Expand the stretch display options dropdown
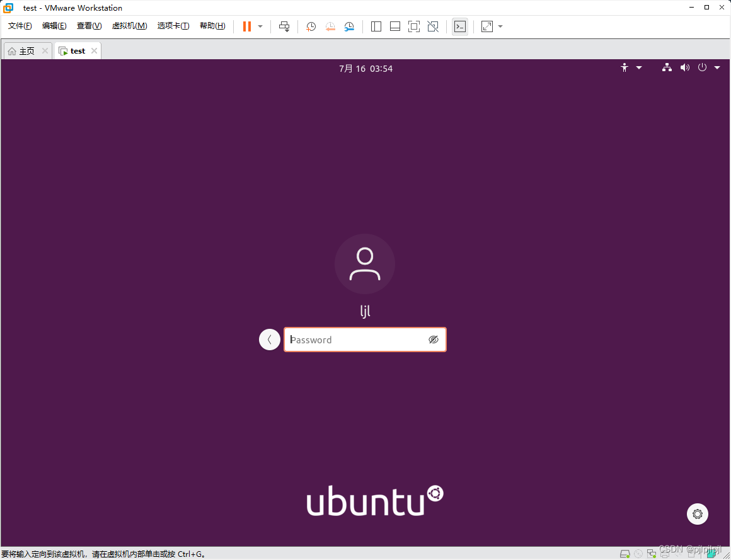Image resolution: width=731 pixels, height=560 pixels. 500,26
